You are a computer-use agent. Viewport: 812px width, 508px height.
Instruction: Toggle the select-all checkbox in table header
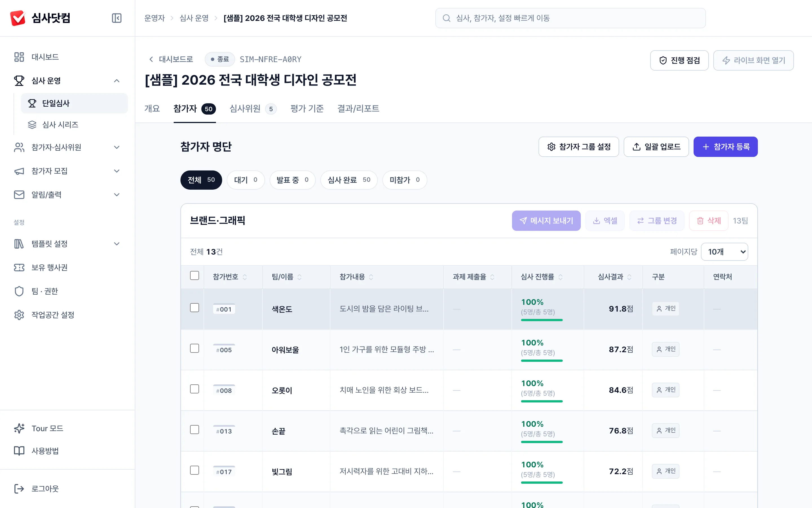[194, 275]
